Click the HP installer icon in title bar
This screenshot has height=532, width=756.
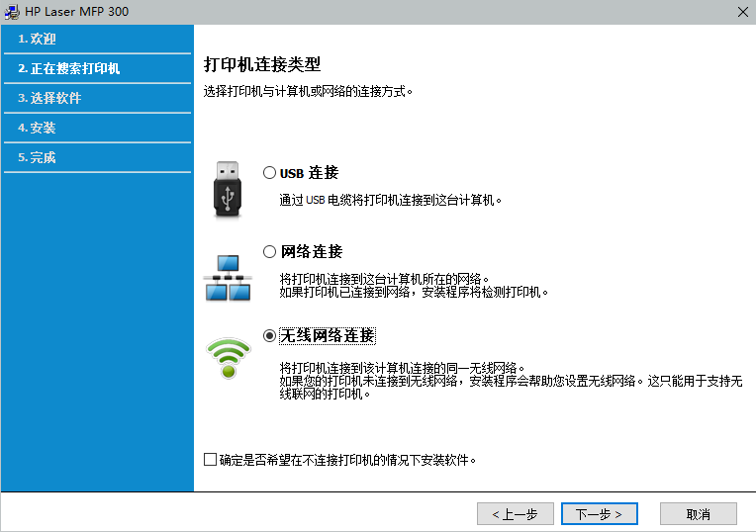[x=12, y=12]
